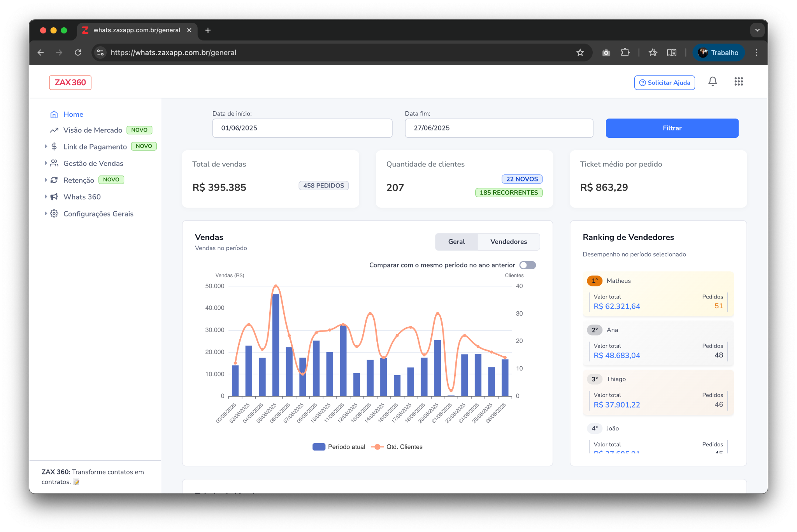Click the Whats 360 megaphone icon
The width and height of the screenshot is (797, 532).
[54, 197]
